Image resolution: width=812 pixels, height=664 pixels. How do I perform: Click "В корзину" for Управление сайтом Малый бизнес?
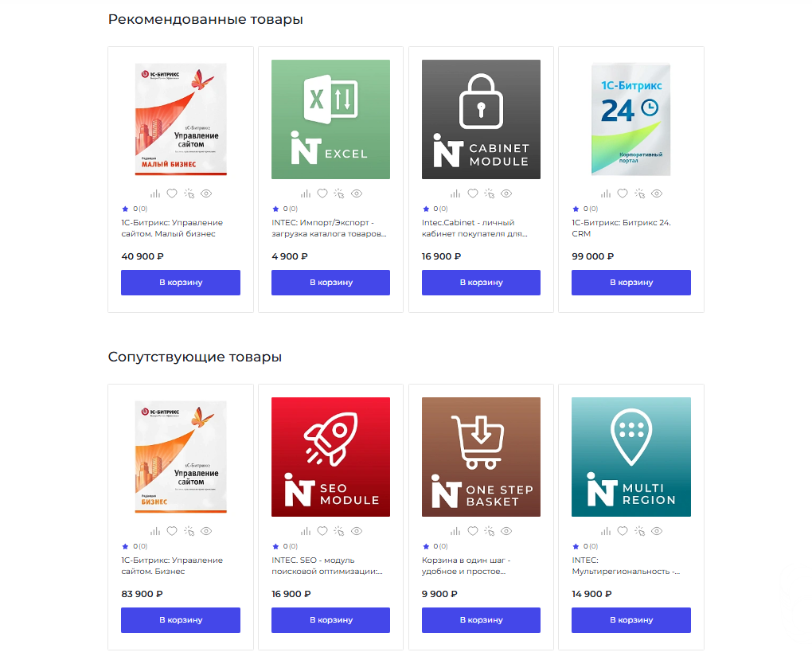180,282
